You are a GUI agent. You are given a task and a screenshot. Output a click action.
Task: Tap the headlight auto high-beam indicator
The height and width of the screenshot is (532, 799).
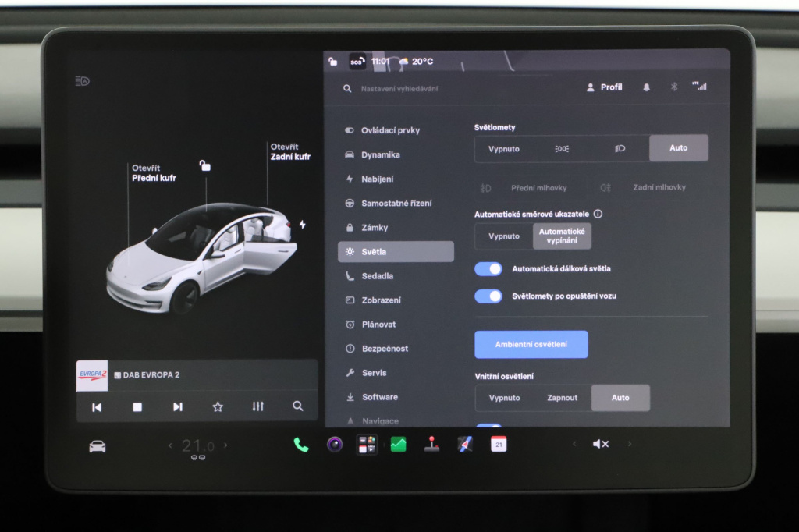82,81
